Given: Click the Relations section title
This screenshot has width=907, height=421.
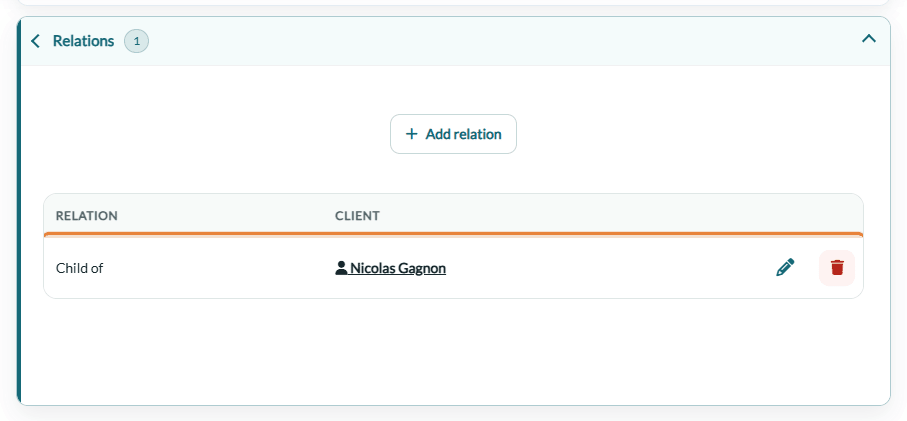Looking at the screenshot, I should [x=83, y=41].
